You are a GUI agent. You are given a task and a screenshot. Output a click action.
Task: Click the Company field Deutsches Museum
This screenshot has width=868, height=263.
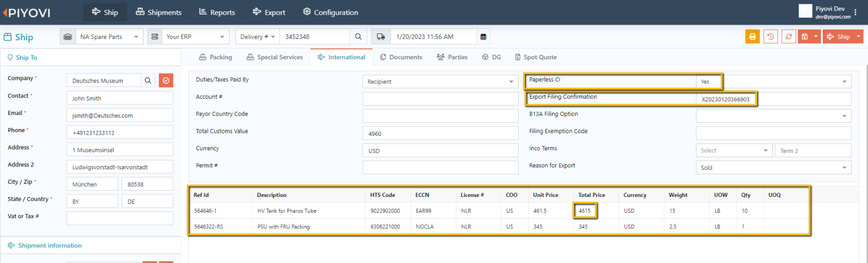click(104, 81)
